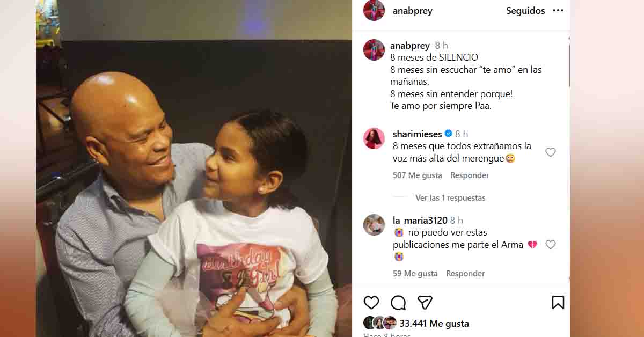Like the post with the heart icon
Image resolution: width=644 pixels, height=337 pixels.
371,303
